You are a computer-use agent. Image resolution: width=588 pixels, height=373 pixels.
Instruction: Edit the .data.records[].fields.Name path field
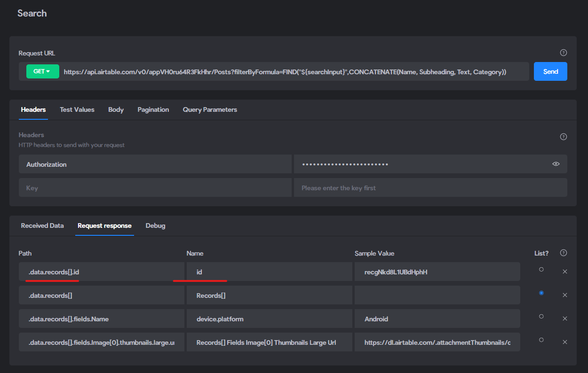[x=102, y=319]
